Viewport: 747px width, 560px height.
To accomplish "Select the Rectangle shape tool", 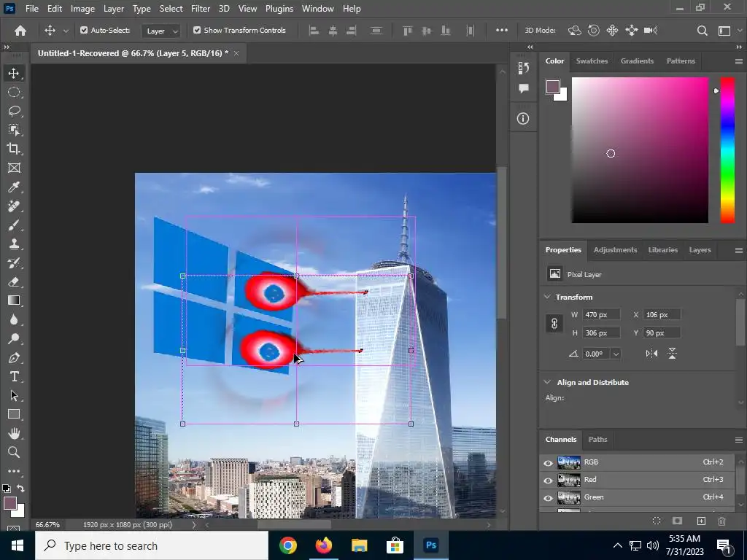I will 14,414.
